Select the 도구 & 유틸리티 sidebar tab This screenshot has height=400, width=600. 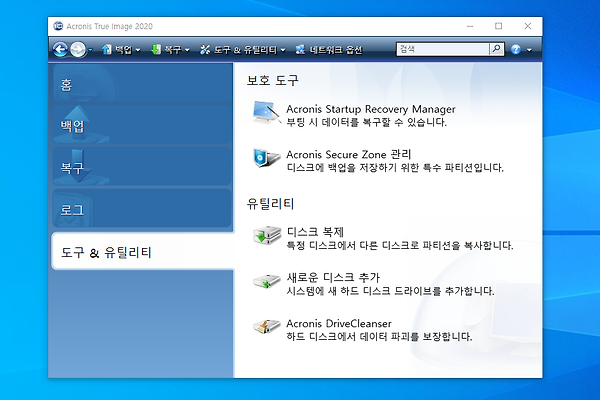(x=141, y=252)
